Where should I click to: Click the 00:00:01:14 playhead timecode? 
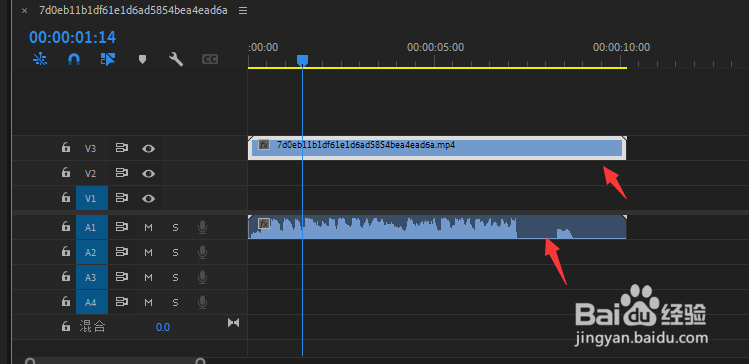(73, 37)
